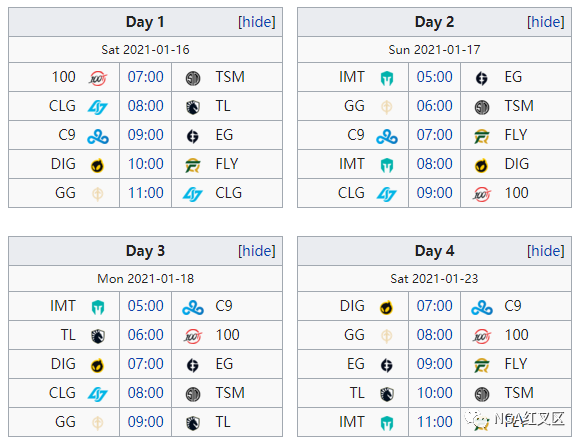Collapse the Day 3 schedule table
The height and width of the screenshot is (444, 583).
pos(257,251)
